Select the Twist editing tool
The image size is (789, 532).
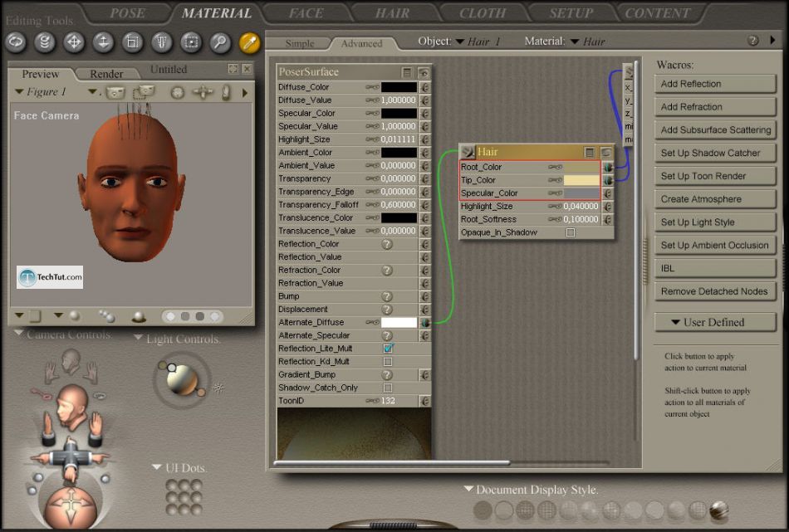[x=44, y=42]
